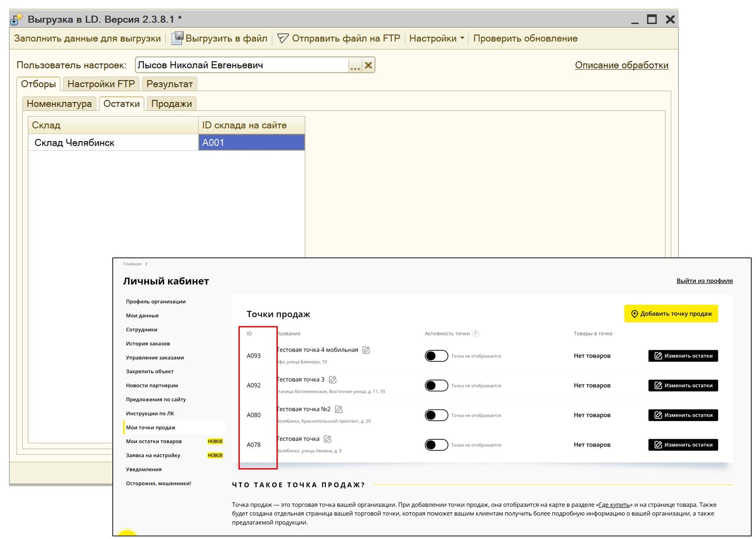Click the application icon in title bar

tap(16, 19)
